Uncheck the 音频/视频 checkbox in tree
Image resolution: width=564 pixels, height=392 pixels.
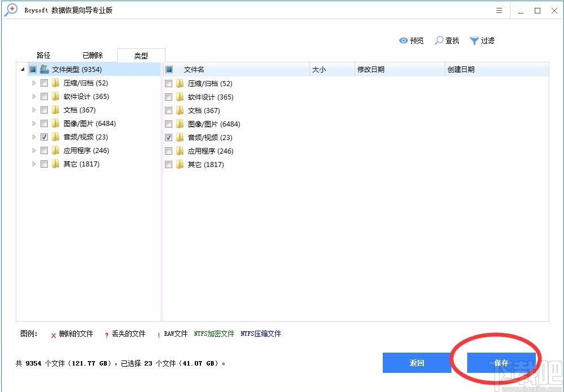tap(44, 137)
